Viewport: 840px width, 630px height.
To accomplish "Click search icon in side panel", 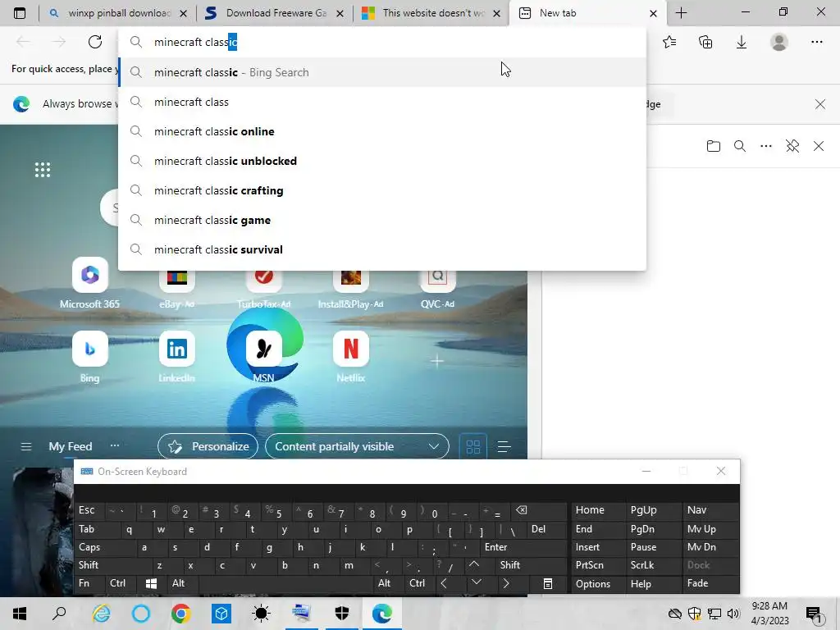I will [x=739, y=146].
